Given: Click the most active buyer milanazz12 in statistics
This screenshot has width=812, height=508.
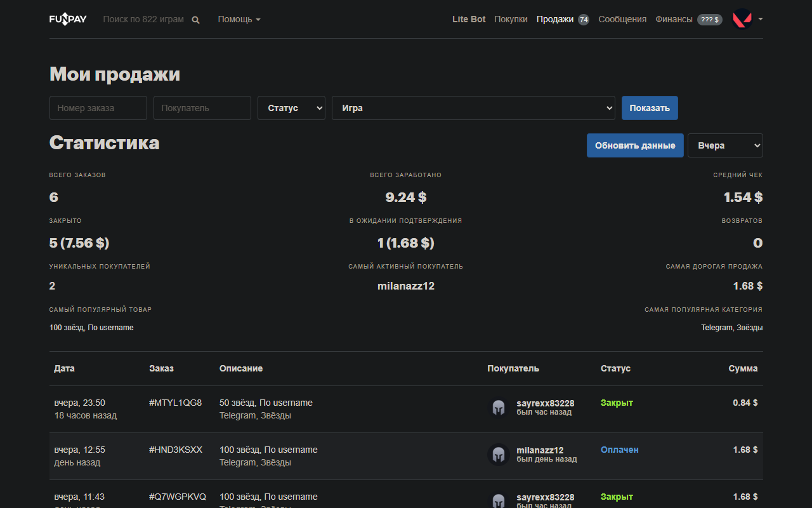Looking at the screenshot, I should pyautogui.click(x=406, y=286).
